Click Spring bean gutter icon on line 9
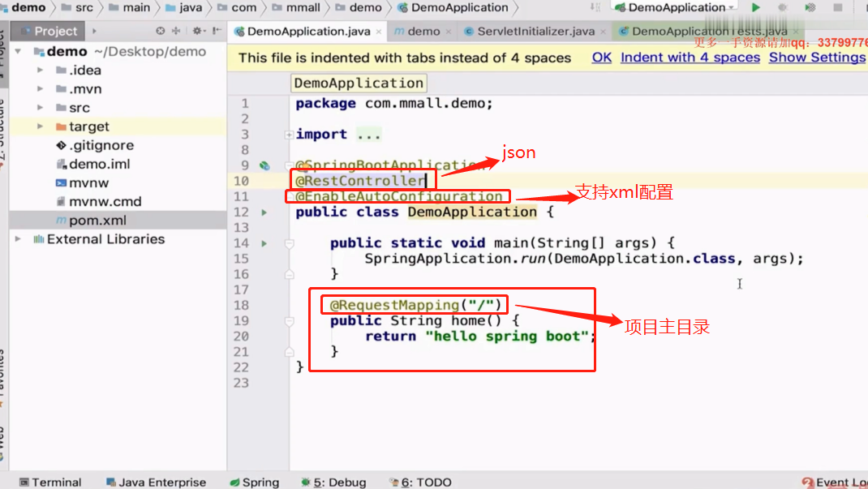Image resolution: width=868 pixels, height=489 pixels. click(x=264, y=165)
